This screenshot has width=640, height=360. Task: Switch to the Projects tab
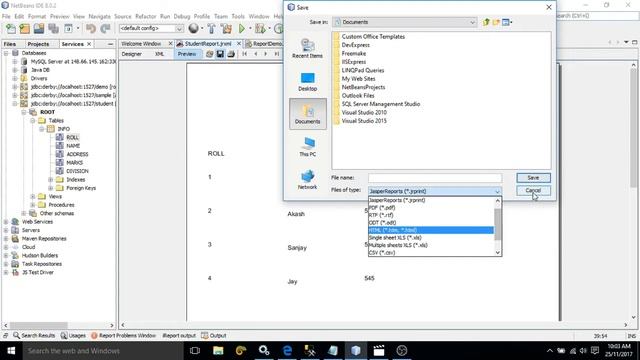click(38, 44)
